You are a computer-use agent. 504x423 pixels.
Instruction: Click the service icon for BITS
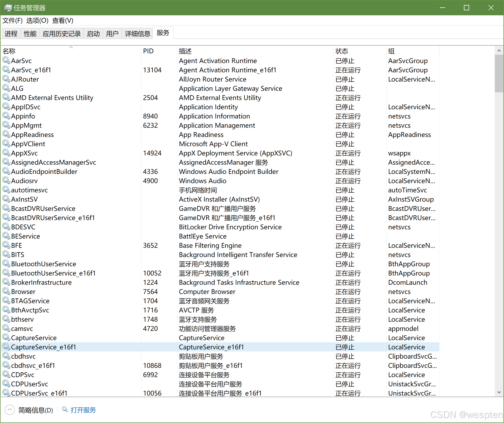(x=6, y=254)
